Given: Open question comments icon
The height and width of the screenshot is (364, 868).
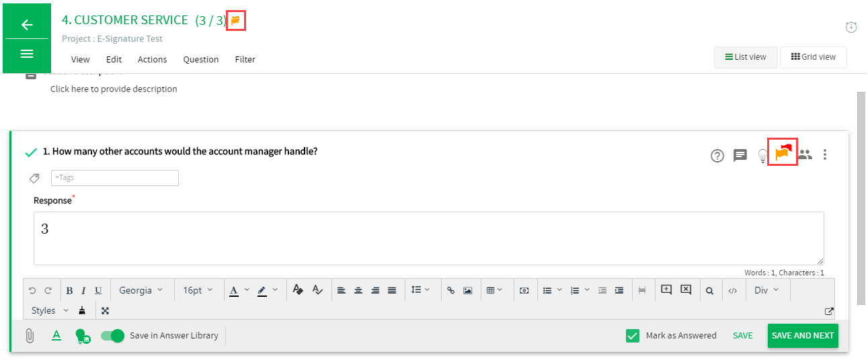Looking at the screenshot, I should coord(740,156).
